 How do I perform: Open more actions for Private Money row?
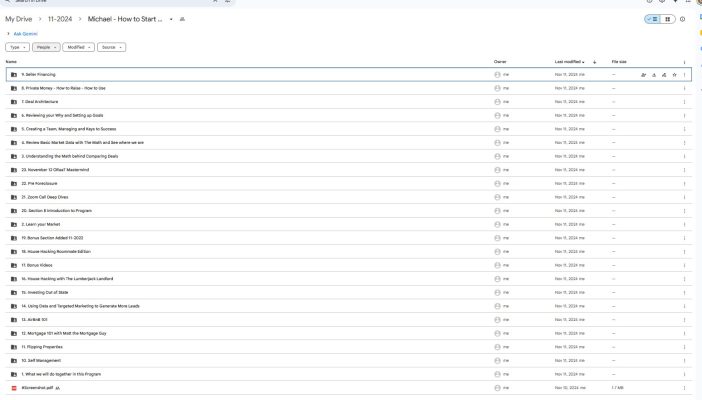(684, 88)
